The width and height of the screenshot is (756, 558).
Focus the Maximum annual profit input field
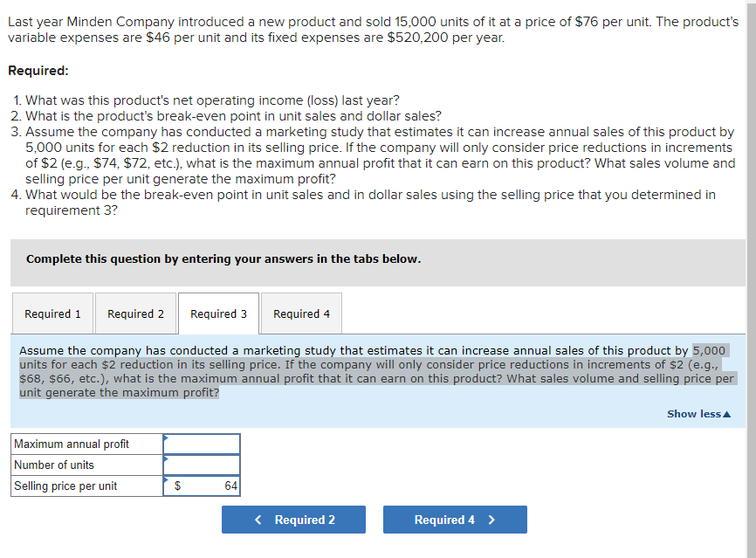pos(203,444)
